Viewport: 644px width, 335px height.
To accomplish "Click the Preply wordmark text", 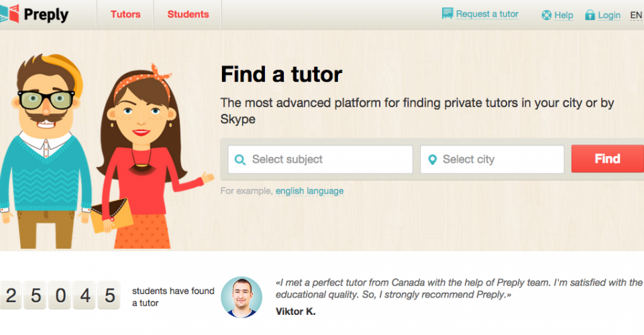I will coord(46,14).
